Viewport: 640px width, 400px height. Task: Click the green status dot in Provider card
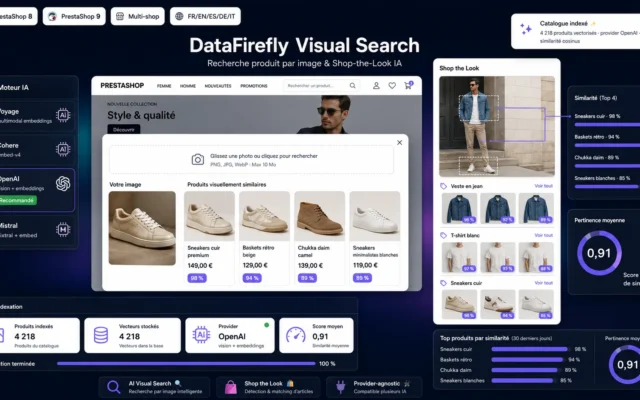click(x=267, y=325)
